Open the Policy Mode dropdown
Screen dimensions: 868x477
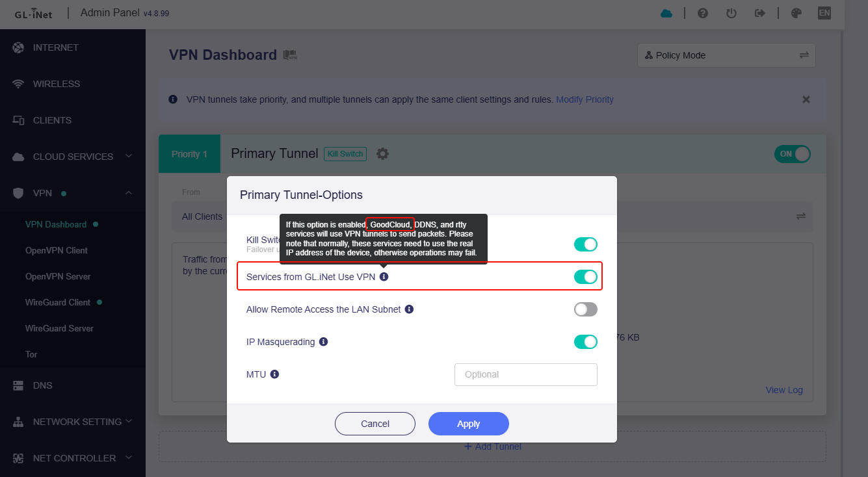[x=726, y=55]
